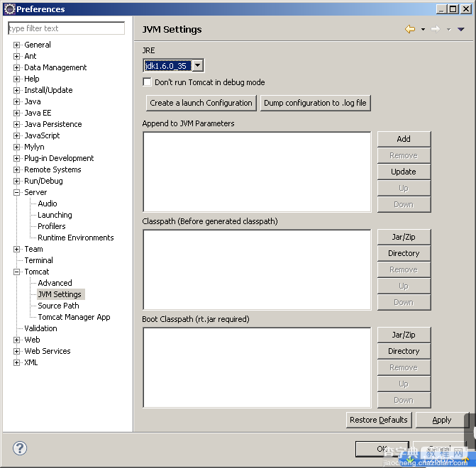The height and width of the screenshot is (468, 476).
Task: Click Jar/Zip beside the Boot Classpath list
Action: pyautogui.click(x=404, y=335)
